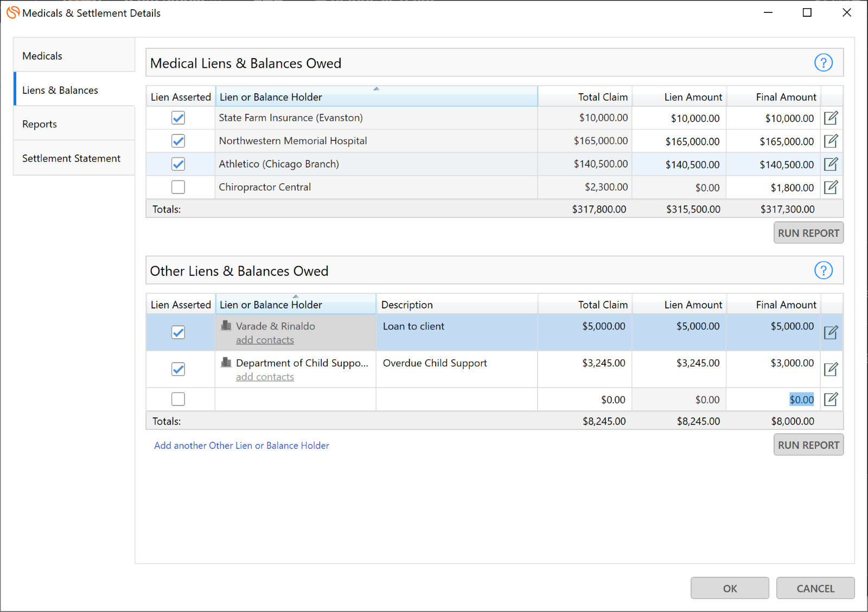Click the OK button
Viewport: 868px width, 612px height.
730,588
